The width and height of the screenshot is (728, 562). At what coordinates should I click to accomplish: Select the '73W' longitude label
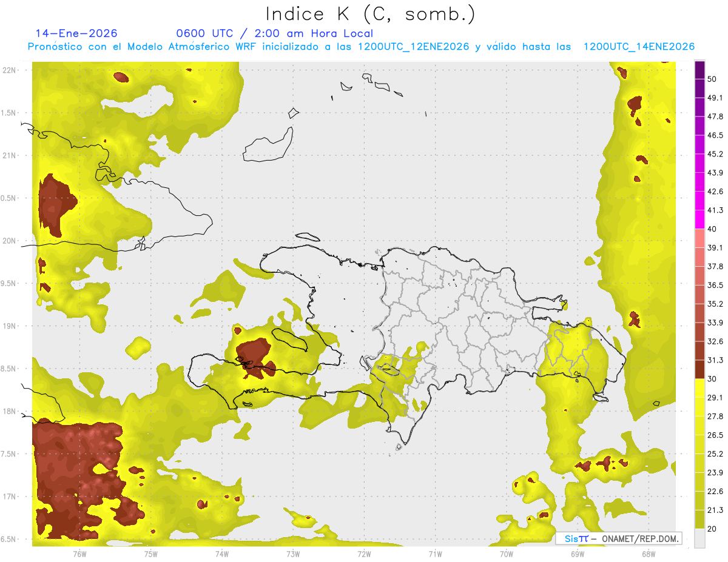pyautogui.click(x=293, y=554)
